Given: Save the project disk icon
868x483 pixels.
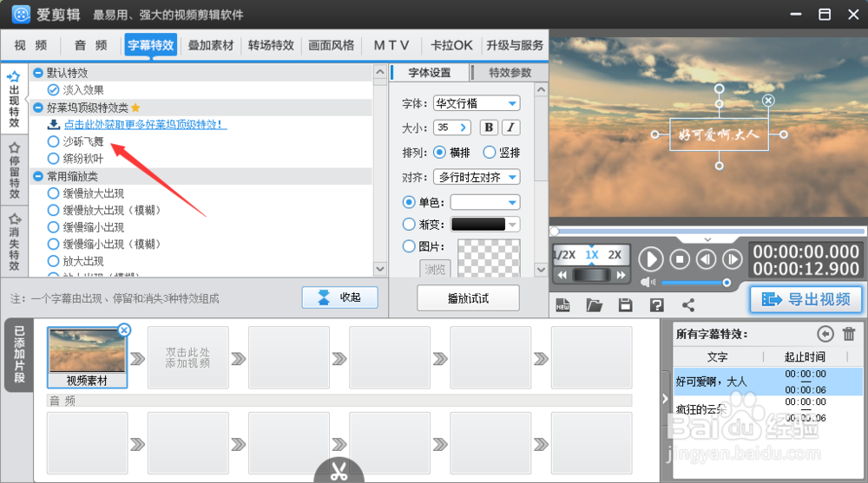Looking at the screenshot, I should (626, 305).
